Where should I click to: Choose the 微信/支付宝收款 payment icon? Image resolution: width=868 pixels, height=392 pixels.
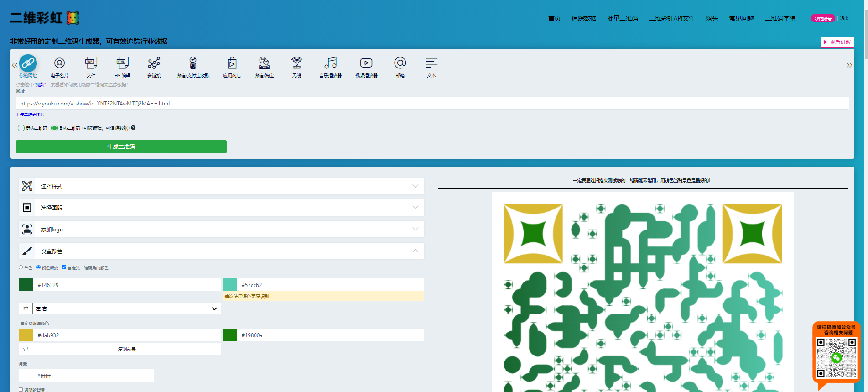pyautogui.click(x=193, y=63)
